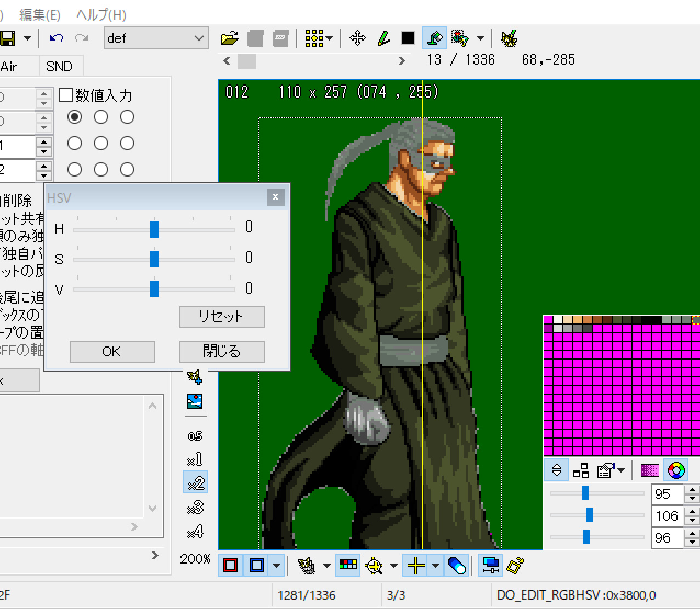The height and width of the screenshot is (609, 700).
Task: Click the yellow rotated rectangle icon
Action: (515, 565)
